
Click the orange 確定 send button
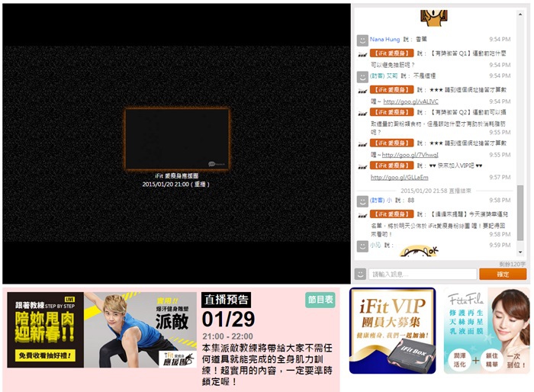(503, 274)
